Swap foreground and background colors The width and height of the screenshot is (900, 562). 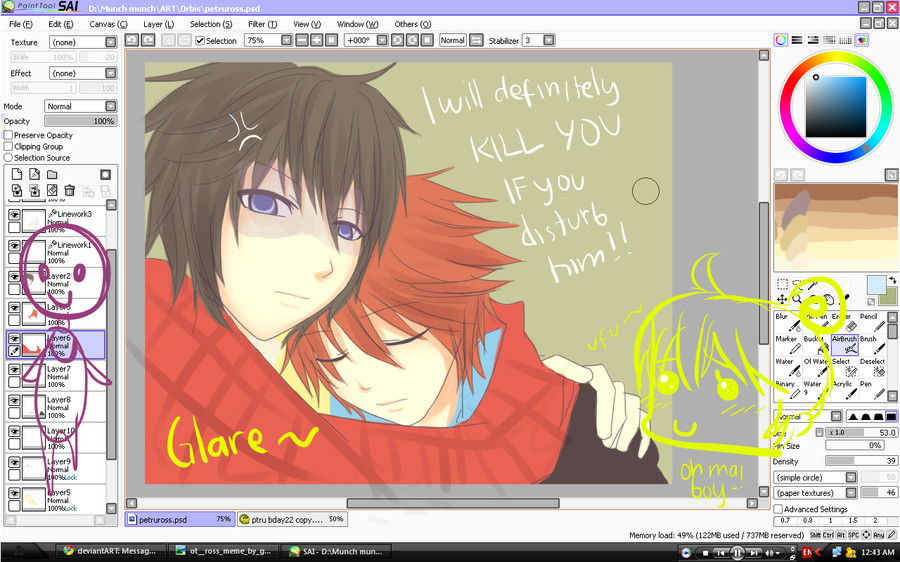point(892,280)
